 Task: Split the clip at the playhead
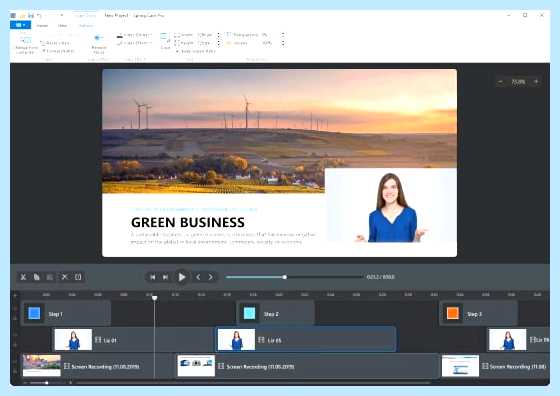click(78, 277)
